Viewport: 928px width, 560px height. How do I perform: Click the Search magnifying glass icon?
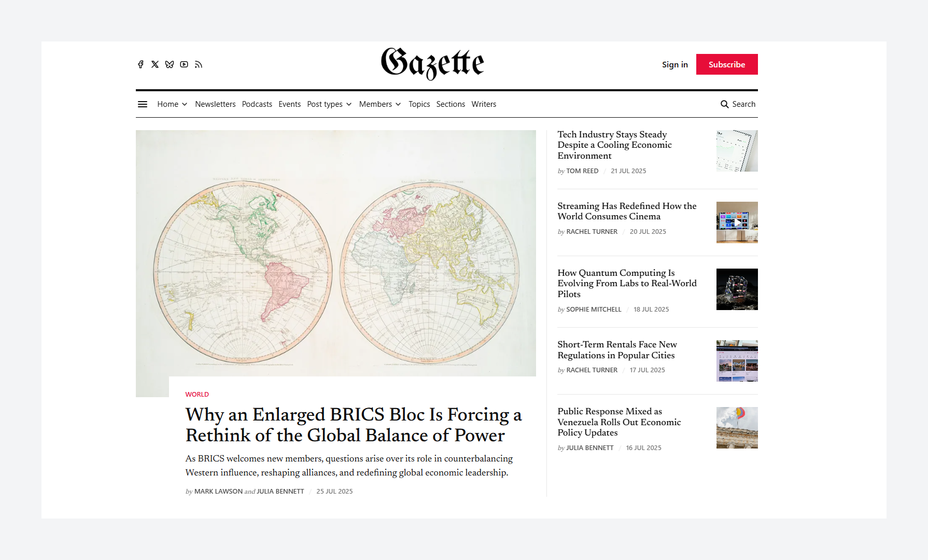[725, 104]
